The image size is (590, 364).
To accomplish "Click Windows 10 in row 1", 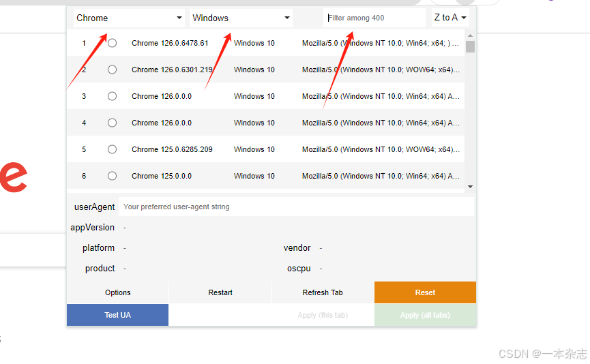I will 254,43.
